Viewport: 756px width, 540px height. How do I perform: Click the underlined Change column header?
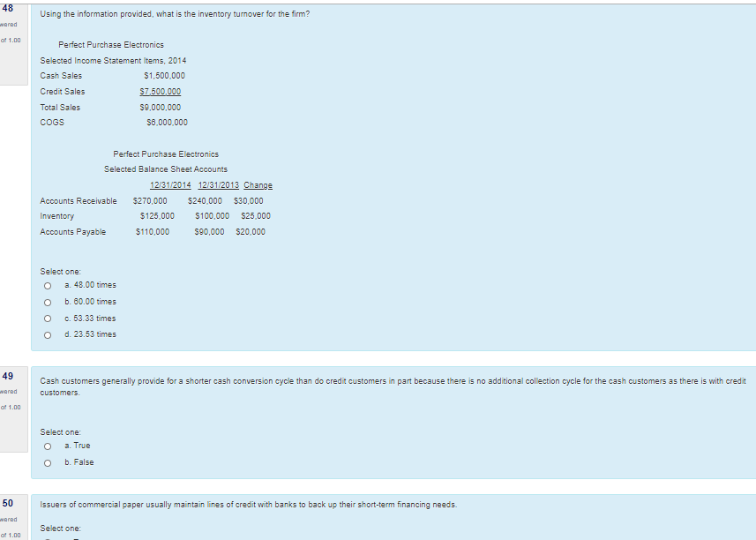(x=257, y=185)
